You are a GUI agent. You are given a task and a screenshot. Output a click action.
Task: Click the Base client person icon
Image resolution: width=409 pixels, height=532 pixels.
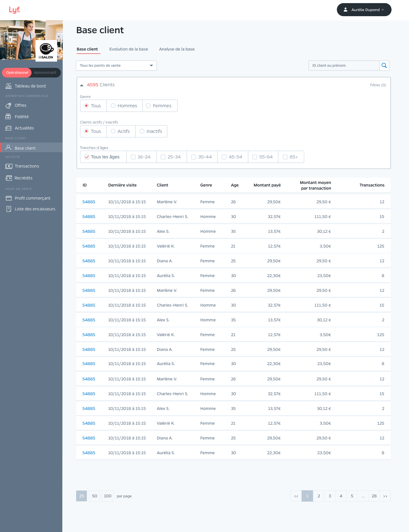(9, 147)
